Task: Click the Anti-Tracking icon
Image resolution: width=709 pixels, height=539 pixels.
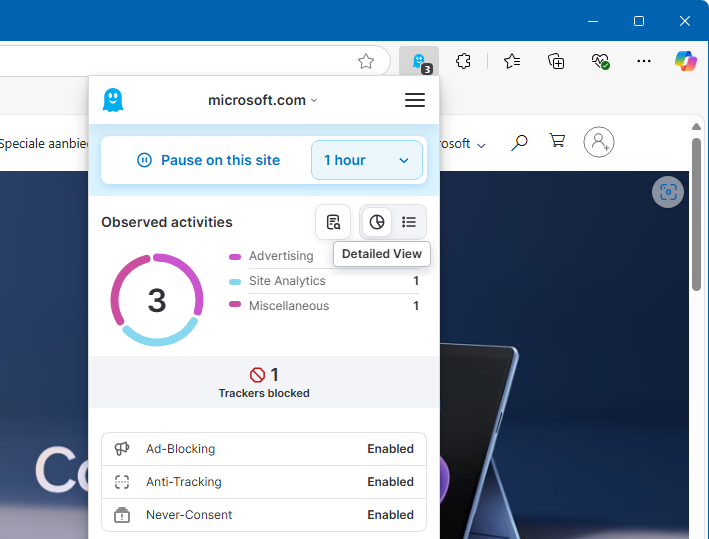Action: click(122, 482)
